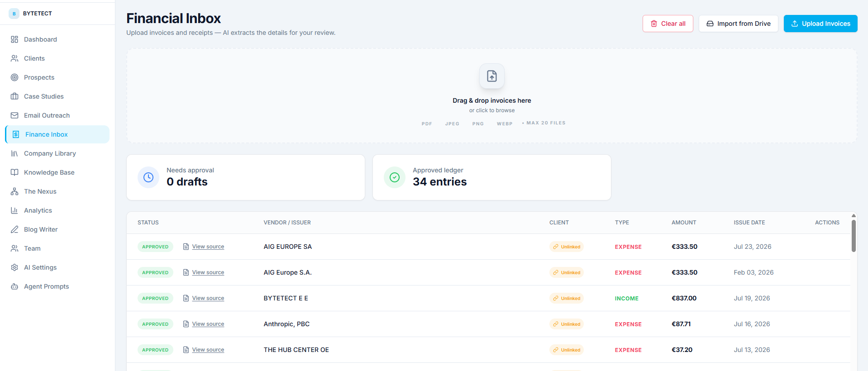This screenshot has width=868, height=371.
Task: Click the Case Studies briefcase icon
Action: pos(14,96)
